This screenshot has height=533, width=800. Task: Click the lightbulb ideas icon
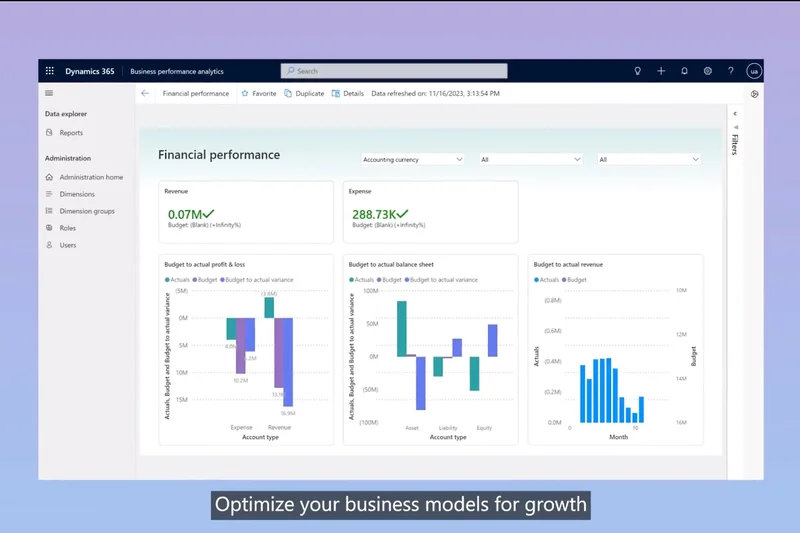(637, 71)
